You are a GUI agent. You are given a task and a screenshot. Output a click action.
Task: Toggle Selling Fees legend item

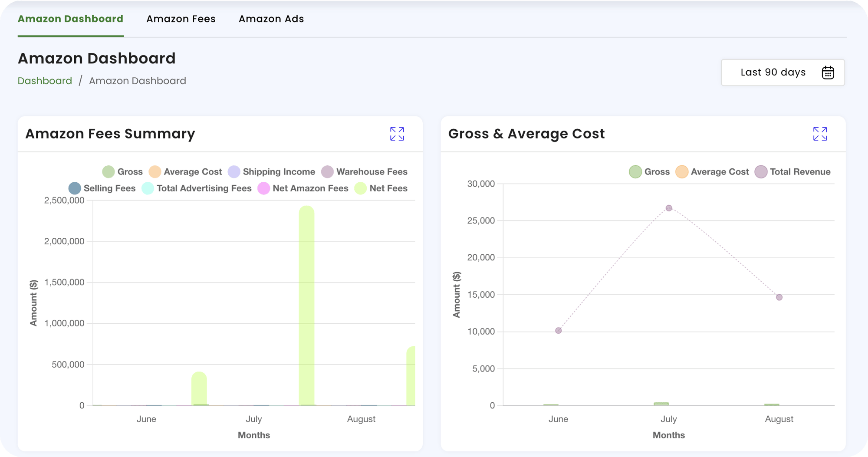tap(102, 188)
